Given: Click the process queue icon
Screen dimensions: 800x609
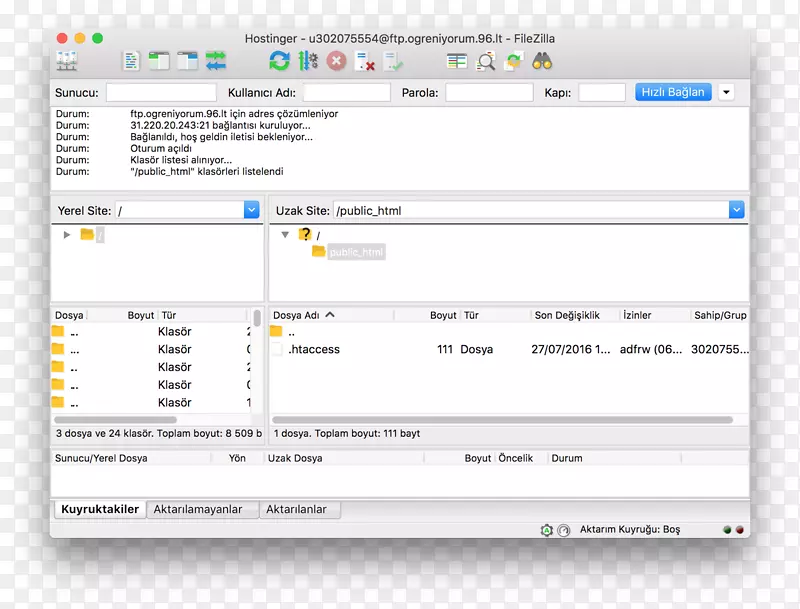Looking at the screenshot, I should [307, 61].
